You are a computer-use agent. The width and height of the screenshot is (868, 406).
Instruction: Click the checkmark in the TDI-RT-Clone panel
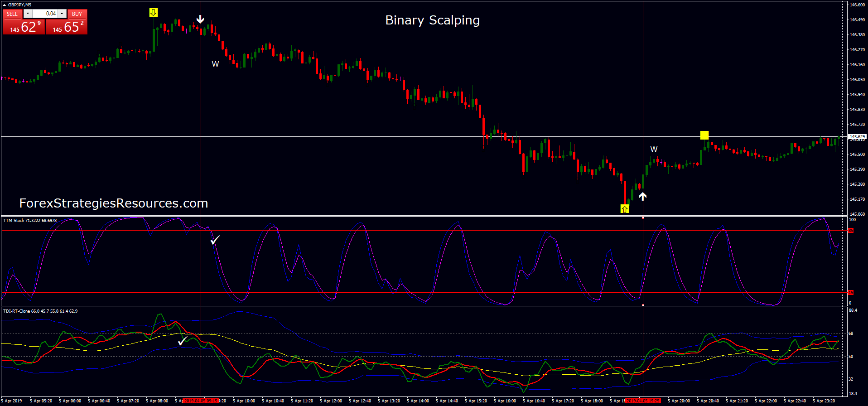[183, 341]
